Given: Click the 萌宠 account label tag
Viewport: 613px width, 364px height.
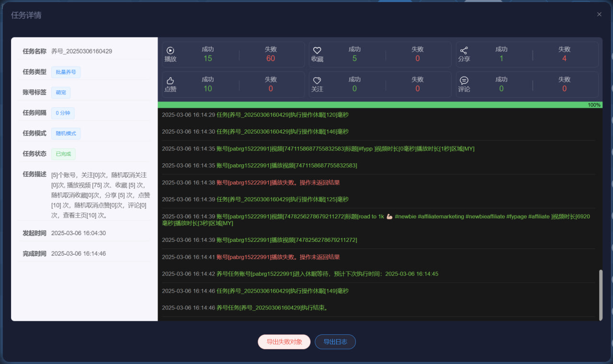Looking at the screenshot, I should coord(61,92).
